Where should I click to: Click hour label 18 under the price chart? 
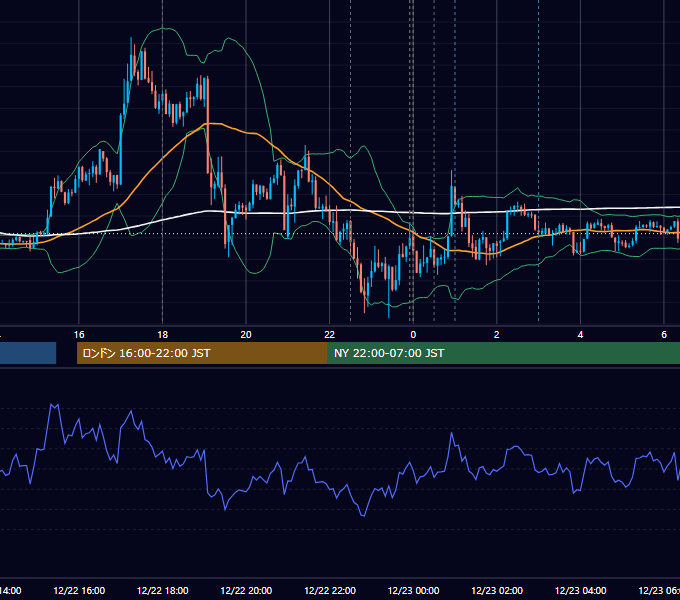(x=163, y=334)
